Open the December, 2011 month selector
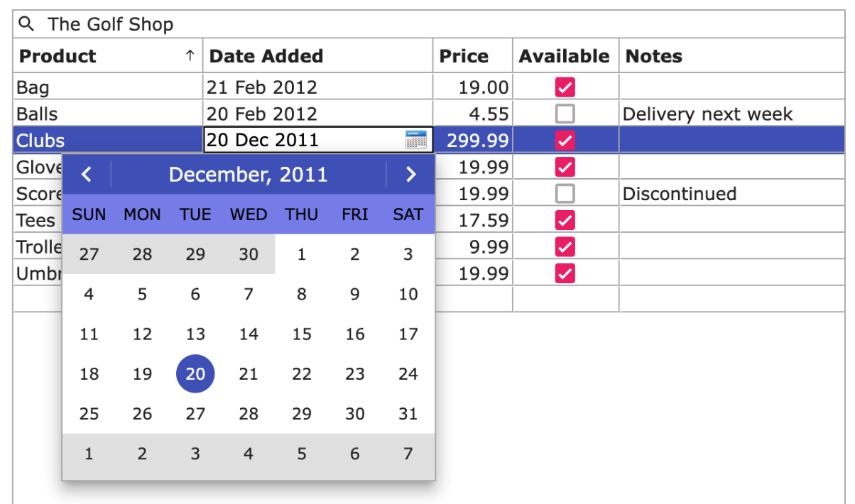This screenshot has height=504, width=855. (248, 175)
